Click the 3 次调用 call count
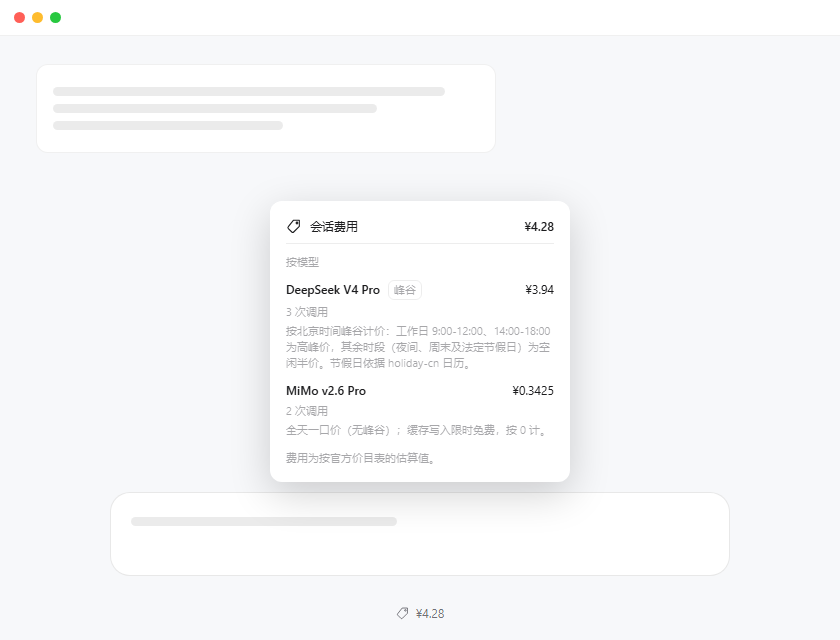This screenshot has height=640, width=840. [x=306, y=312]
